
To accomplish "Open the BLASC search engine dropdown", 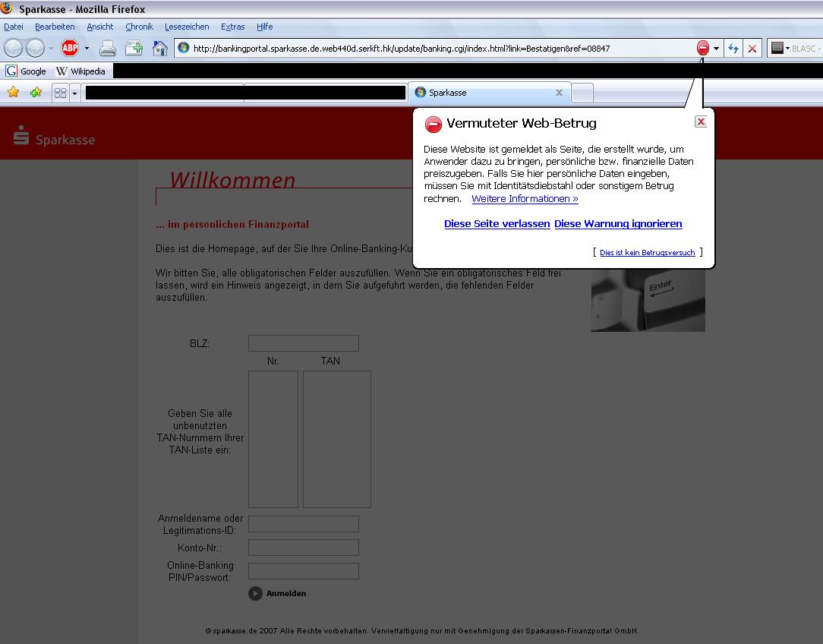I will tap(780, 48).
